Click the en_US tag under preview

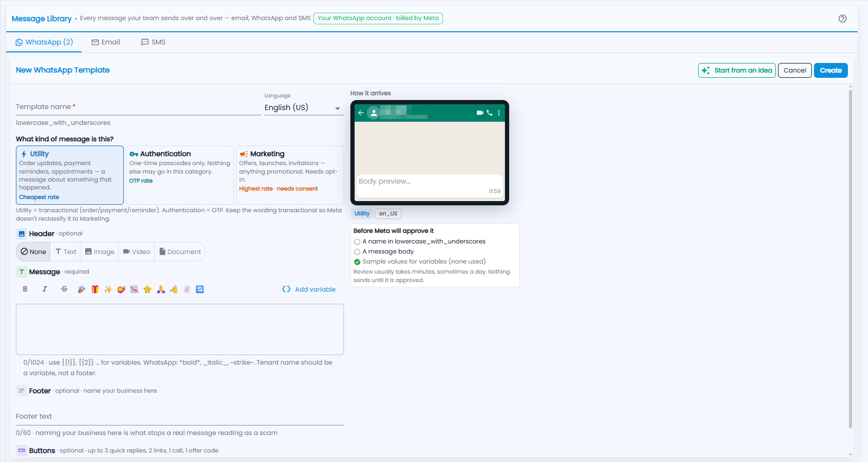(x=388, y=214)
